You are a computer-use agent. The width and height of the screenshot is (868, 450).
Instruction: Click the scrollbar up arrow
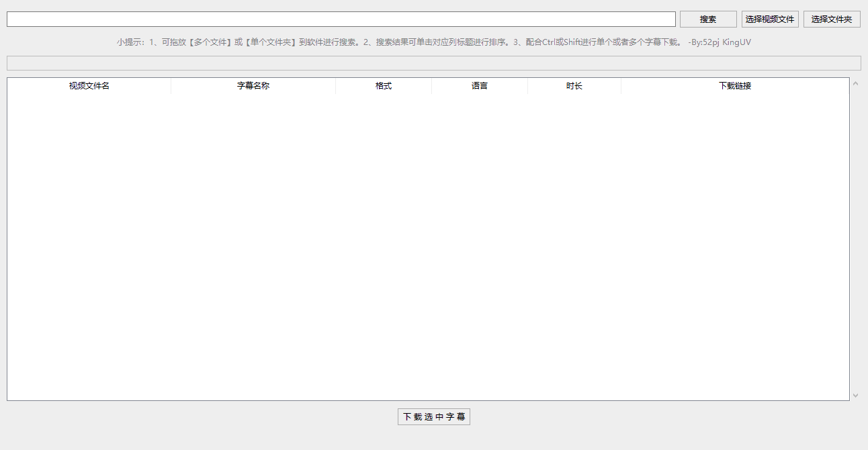click(x=855, y=83)
